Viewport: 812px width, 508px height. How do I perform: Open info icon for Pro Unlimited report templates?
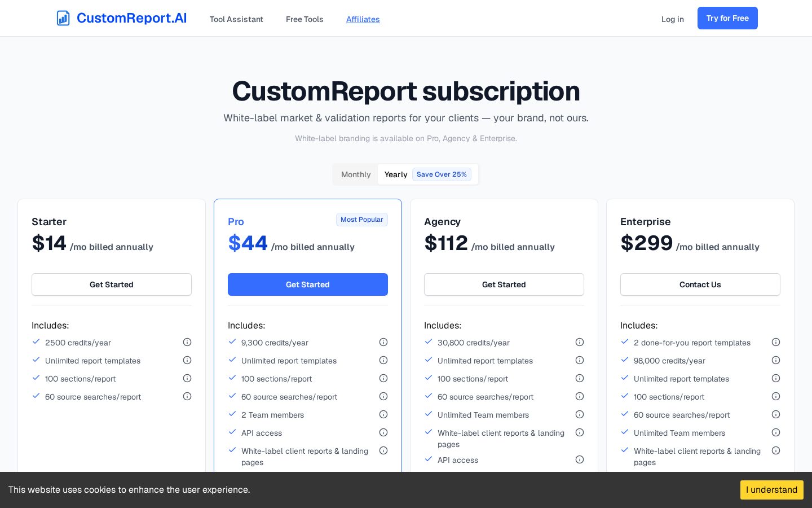[x=383, y=360]
